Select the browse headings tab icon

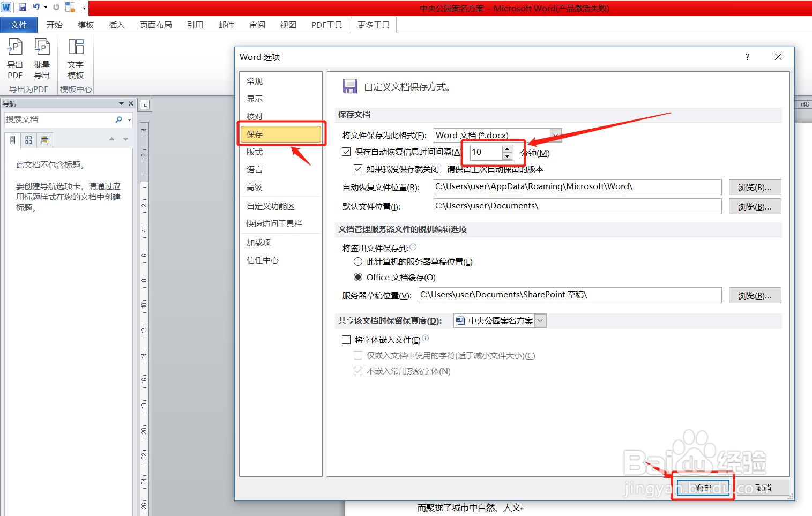point(13,140)
